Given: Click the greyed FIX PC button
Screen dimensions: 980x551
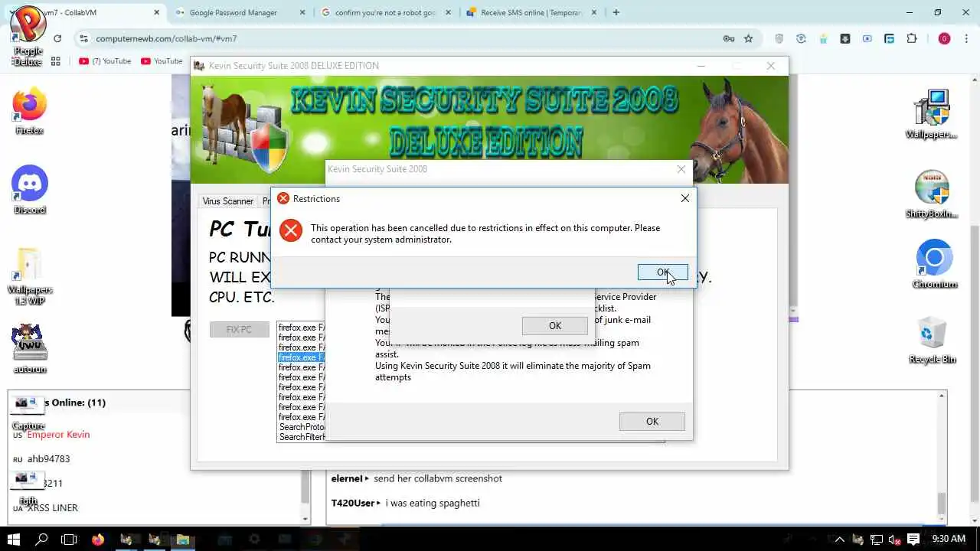Looking at the screenshot, I should 239,330.
